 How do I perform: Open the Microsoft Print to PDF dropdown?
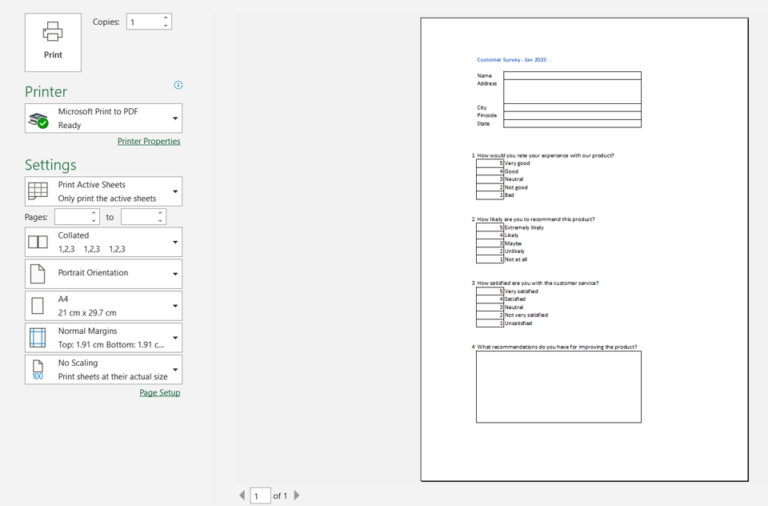pyautogui.click(x=103, y=118)
